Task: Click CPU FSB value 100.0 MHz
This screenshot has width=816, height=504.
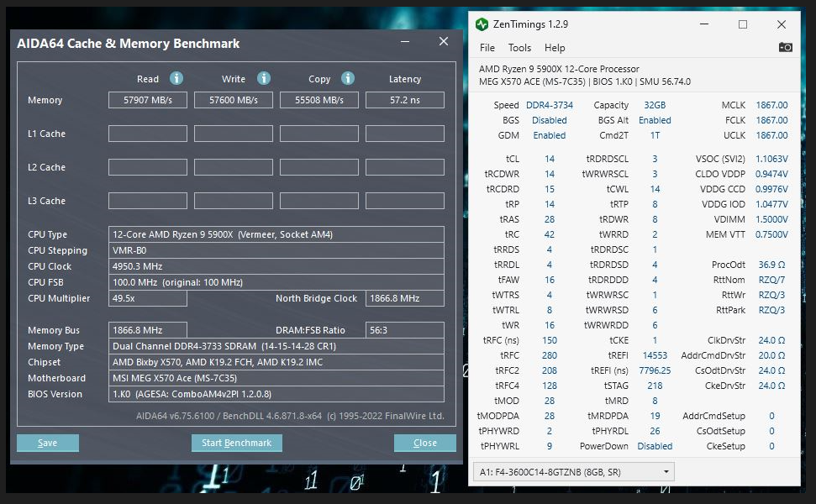Action: click(276, 282)
